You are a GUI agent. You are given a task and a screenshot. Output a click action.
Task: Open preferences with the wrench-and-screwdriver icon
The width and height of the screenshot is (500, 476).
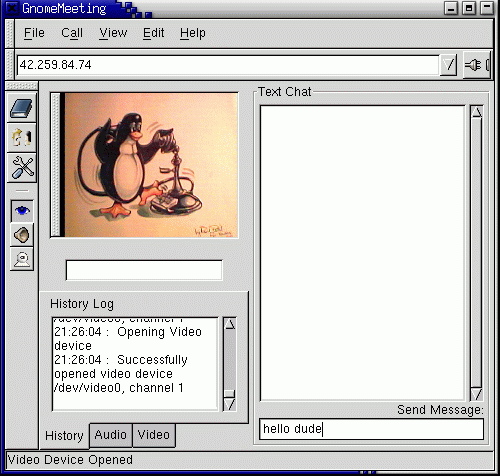22,167
